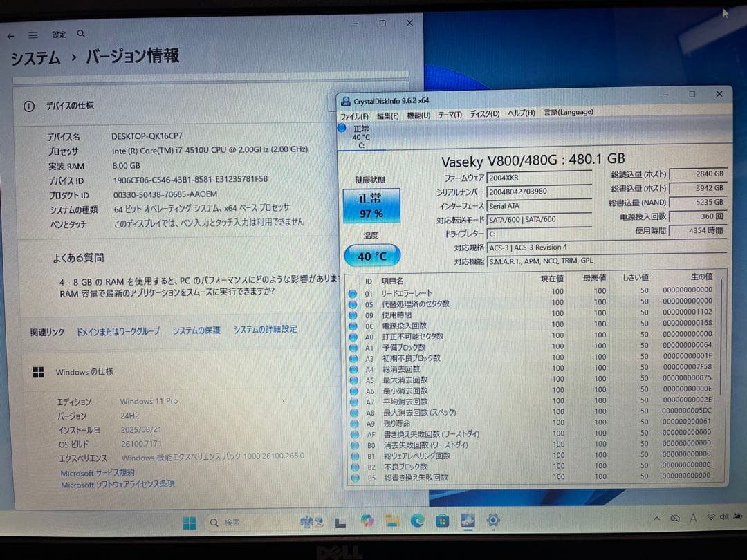Click the 4354 時間 usage time value
The width and height of the screenshot is (747, 560).
click(698, 230)
